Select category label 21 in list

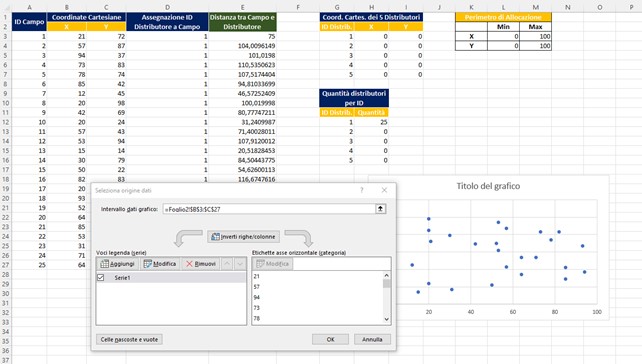click(x=256, y=276)
